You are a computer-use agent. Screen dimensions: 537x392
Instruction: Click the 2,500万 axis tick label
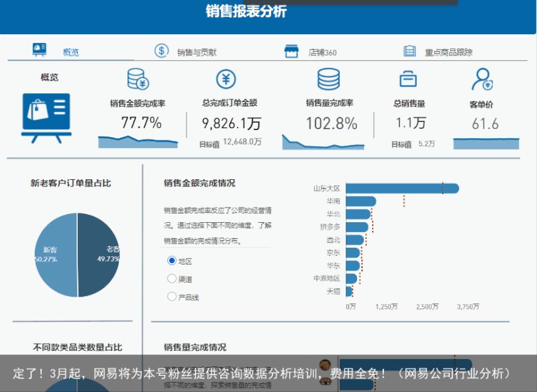428,306
